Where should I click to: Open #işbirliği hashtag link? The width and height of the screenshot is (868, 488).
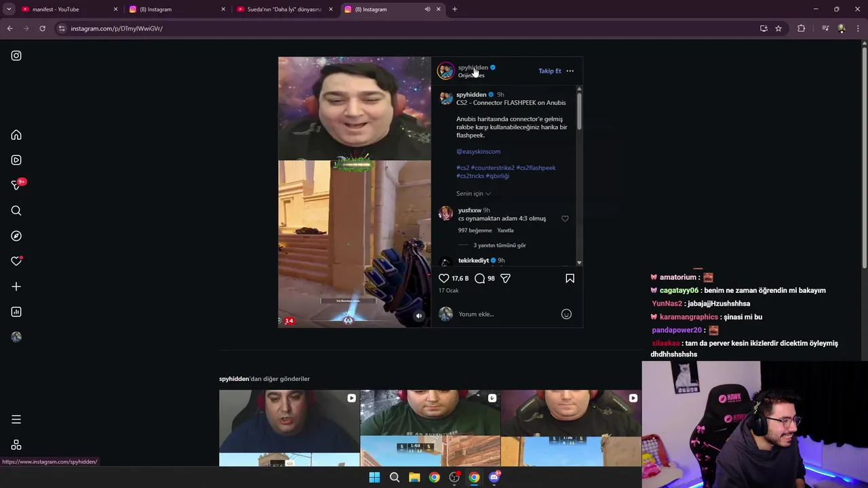(x=498, y=176)
